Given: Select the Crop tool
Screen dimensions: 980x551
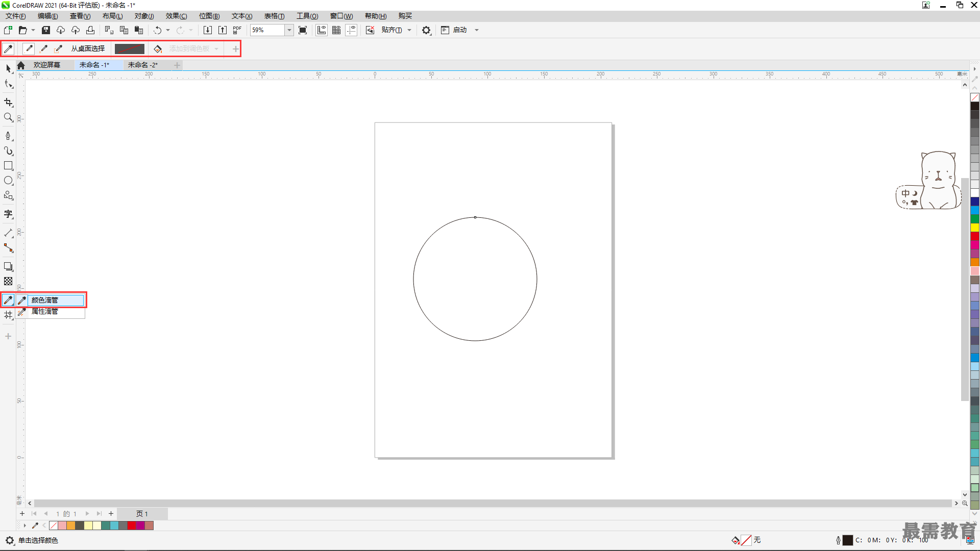Looking at the screenshot, I should 8,103.
